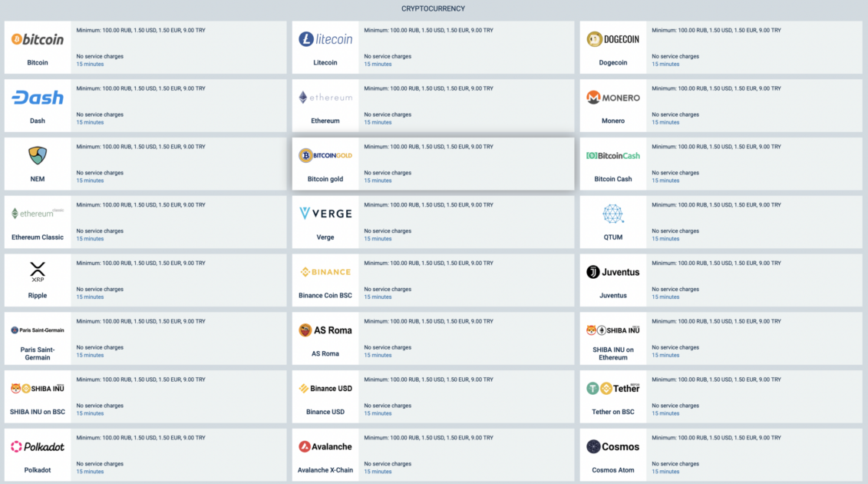Click minimum amounts text in Paris Saint-Germain card
The height and width of the screenshot is (484, 868).
pyautogui.click(x=140, y=322)
